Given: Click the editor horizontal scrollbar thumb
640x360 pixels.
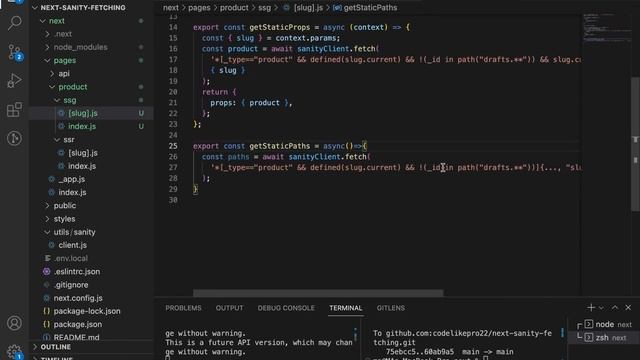Looking at the screenshot, I should (x=318, y=293).
